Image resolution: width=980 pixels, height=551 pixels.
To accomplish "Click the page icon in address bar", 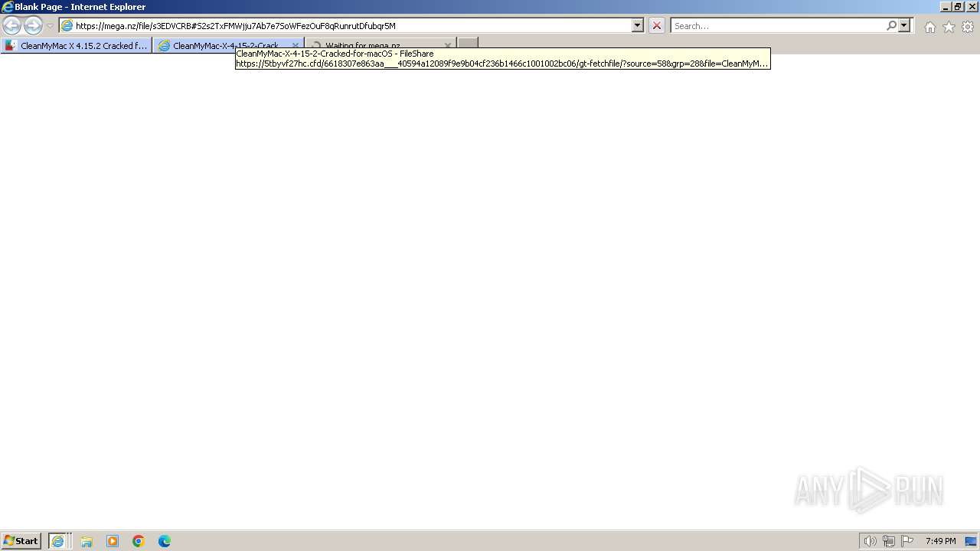I will tap(67, 25).
